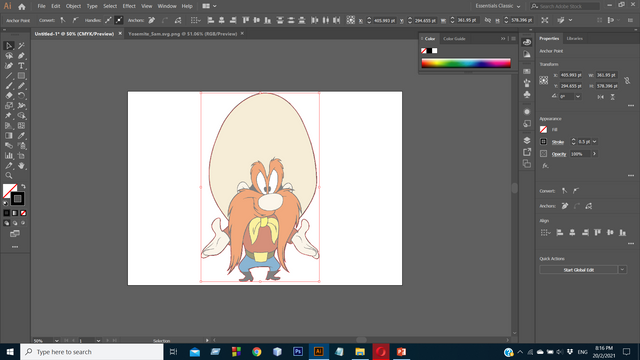Viewport: 640px width, 360px height.
Task: Click Fill swatch in Appearance section
Action: [x=543, y=129]
